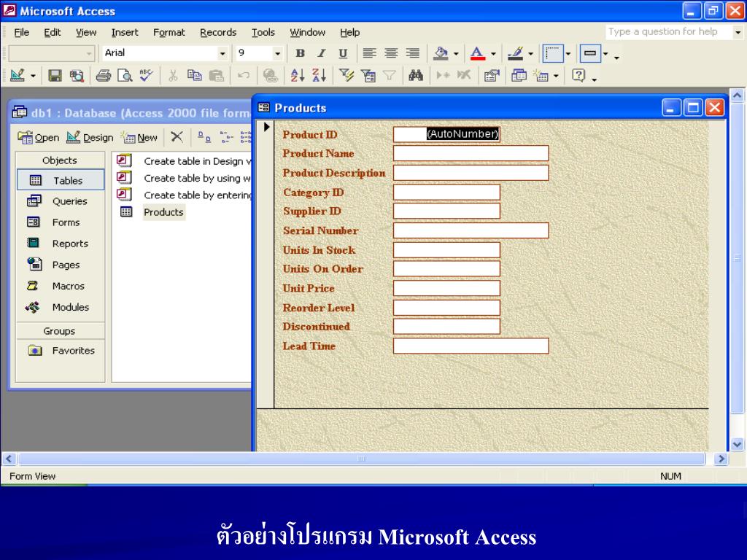Click the Paste icon
This screenshot has width=747, height=560.
[216, 75]
